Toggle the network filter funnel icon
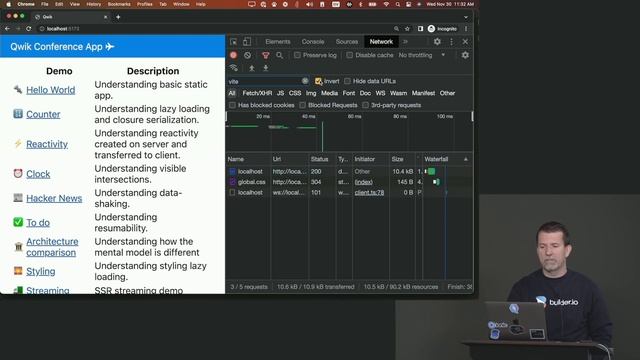 266,55
